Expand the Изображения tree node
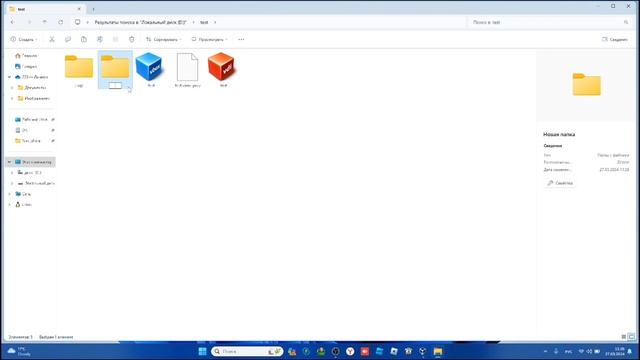Image resolution: width=640 pixels, height=360 pixels. tap(12, 98)
